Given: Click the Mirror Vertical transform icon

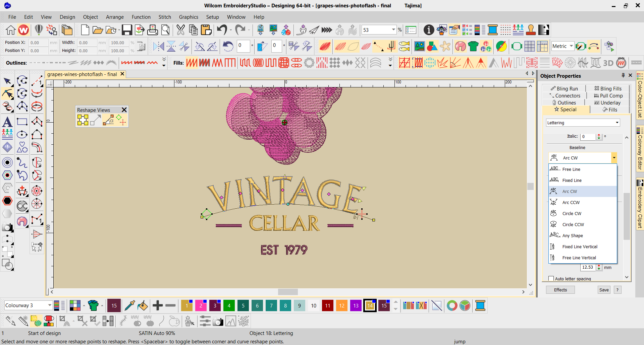Looking at the screenshot, I should (x=171, y=46).
